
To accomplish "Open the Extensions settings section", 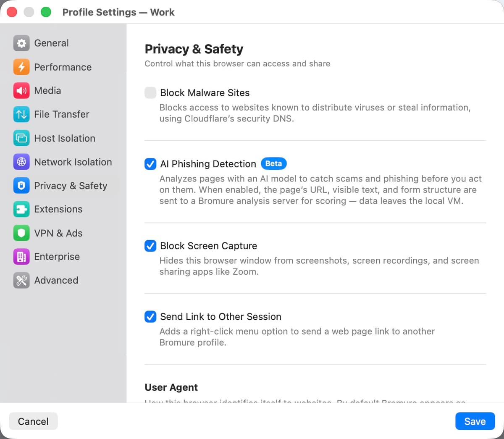I will [63, 209].
